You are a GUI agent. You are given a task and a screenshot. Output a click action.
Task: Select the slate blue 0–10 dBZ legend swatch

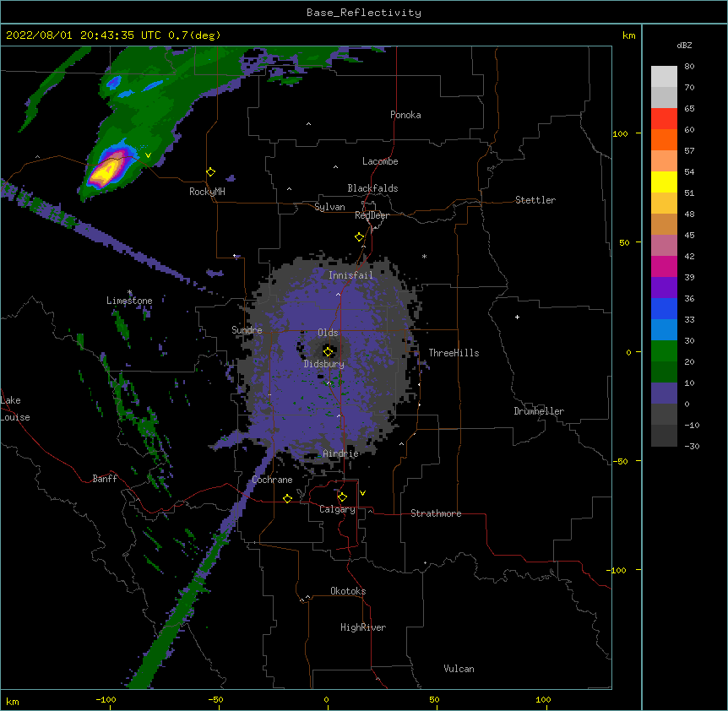664,393
